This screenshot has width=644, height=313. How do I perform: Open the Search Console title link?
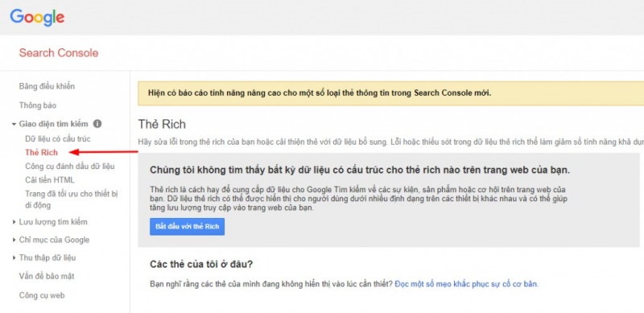coord(59,53)
